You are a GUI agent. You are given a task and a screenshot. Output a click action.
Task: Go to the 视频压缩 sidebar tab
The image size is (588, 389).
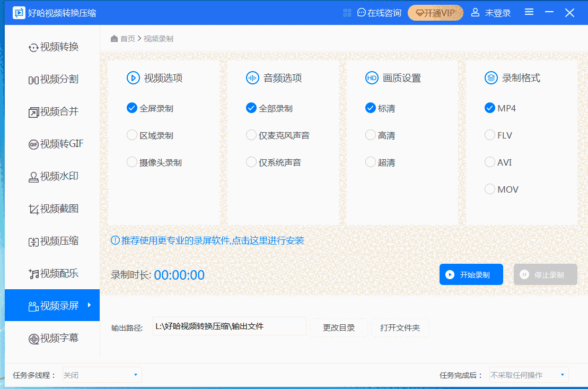pos(53,241)
